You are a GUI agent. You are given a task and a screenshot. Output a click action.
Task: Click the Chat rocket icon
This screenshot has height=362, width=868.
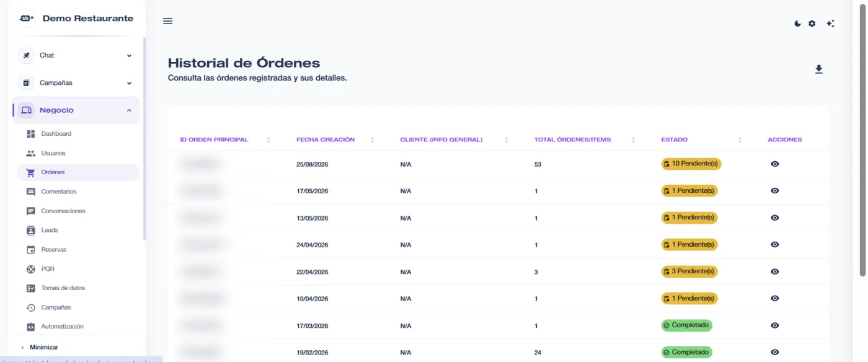pos(26,55)
